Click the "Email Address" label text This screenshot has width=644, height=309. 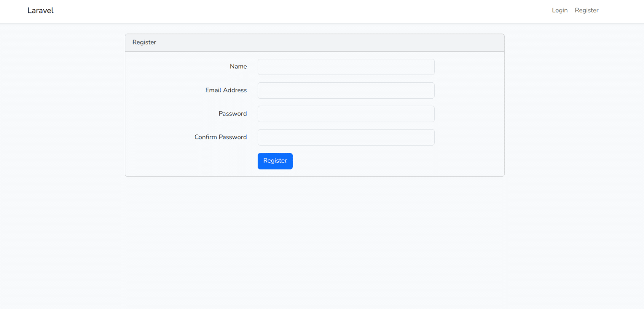226,90
